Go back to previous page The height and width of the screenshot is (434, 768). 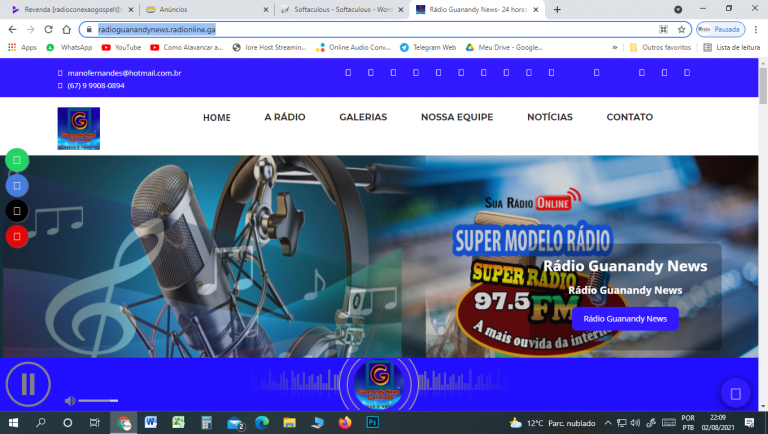coord(12,29)
